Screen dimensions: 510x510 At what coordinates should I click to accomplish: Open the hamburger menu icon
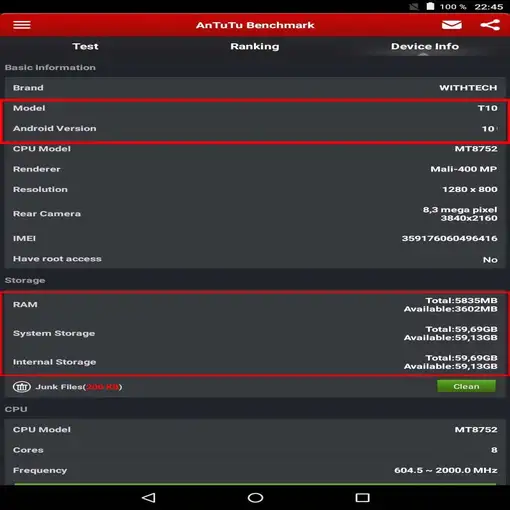(x=22, y=25)
